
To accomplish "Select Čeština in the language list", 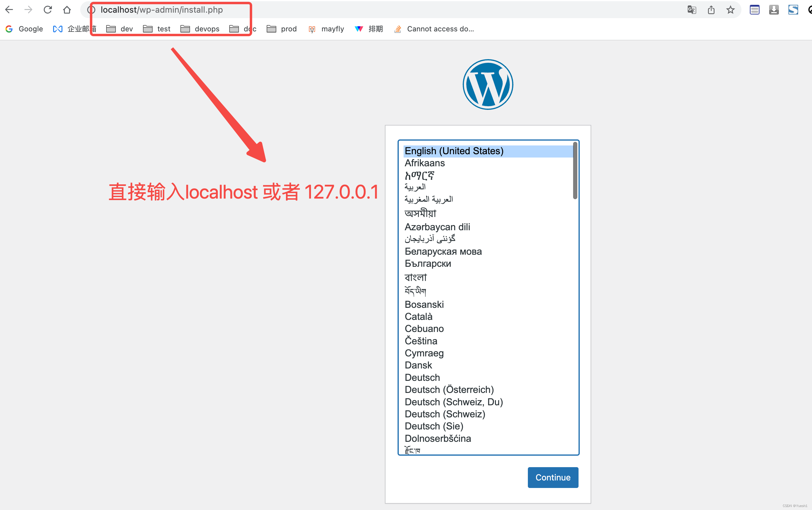I will (488, 341).
